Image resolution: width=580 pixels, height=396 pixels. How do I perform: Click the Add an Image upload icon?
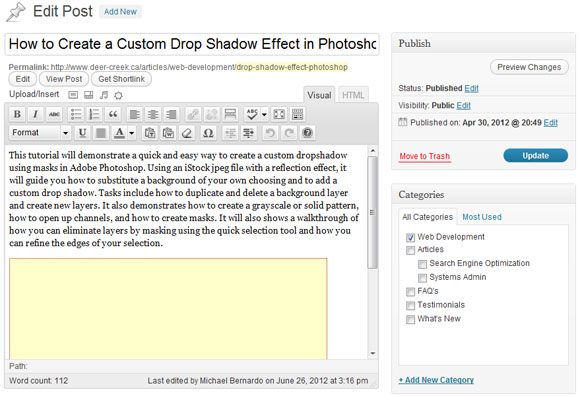tap(73, 95)
